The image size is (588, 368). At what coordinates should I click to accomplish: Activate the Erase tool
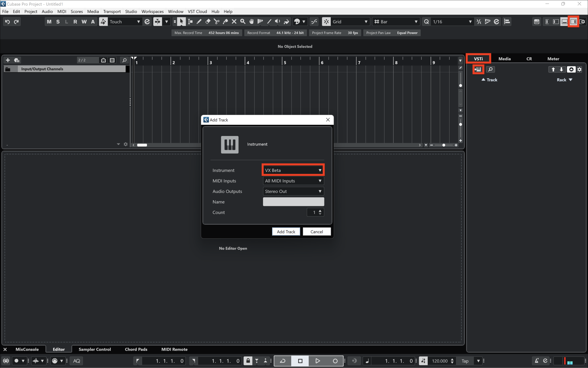(x=207, y=22)
